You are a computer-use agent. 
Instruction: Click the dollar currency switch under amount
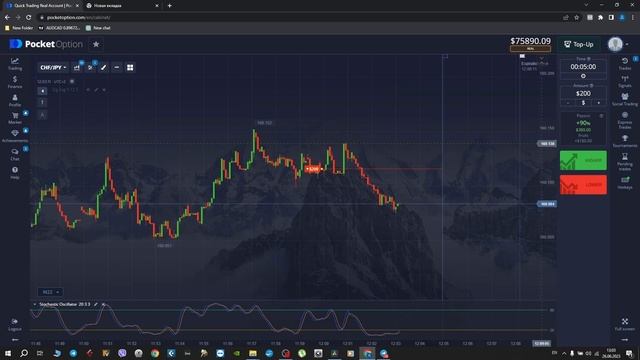point(583,103)
